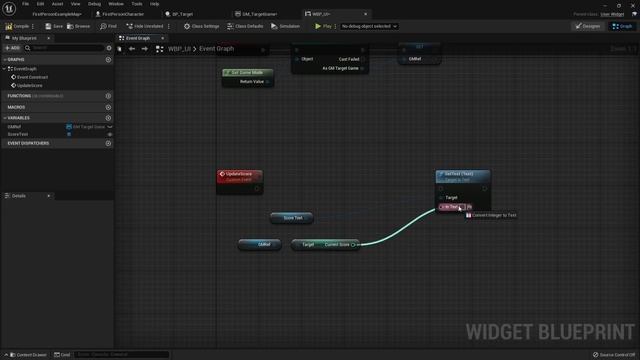The height and width of the screenshot is (360, 640).
Task: Select the Details panel tab
Action: (19, 196)
